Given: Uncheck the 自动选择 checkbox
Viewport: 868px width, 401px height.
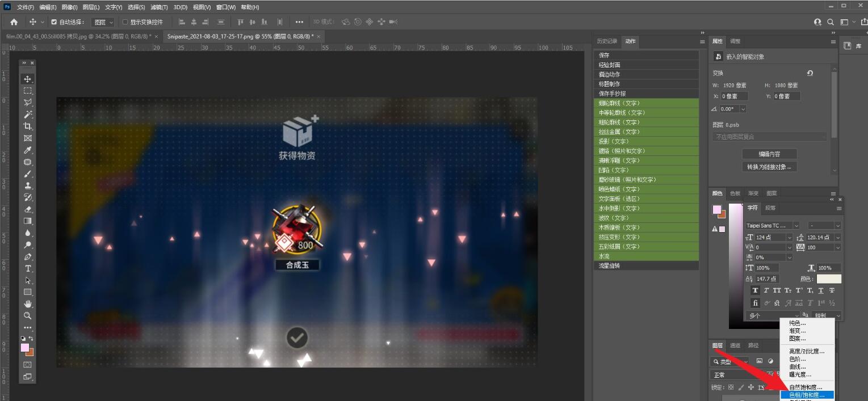Looking at the screenshot, I should [54, 22].
